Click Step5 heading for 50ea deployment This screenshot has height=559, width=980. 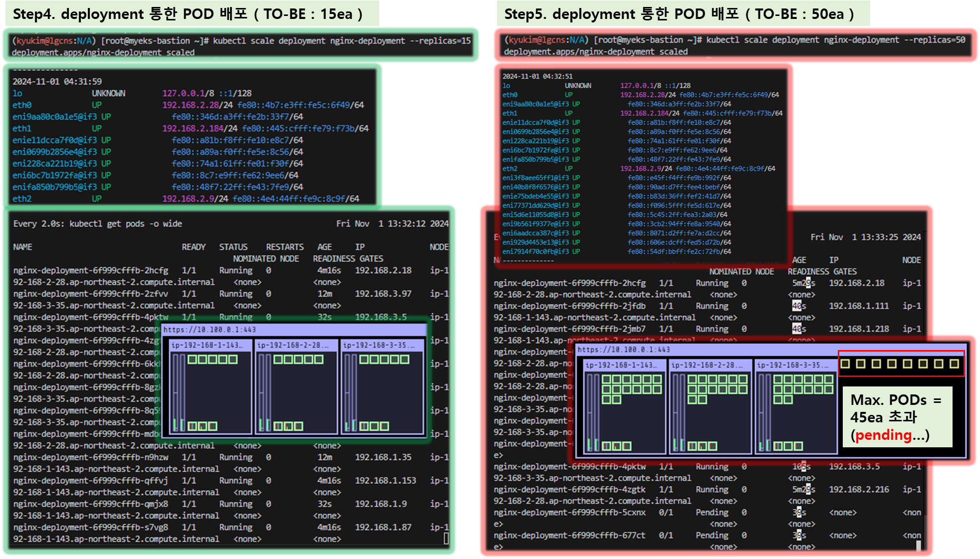click(x=679, y=13)
